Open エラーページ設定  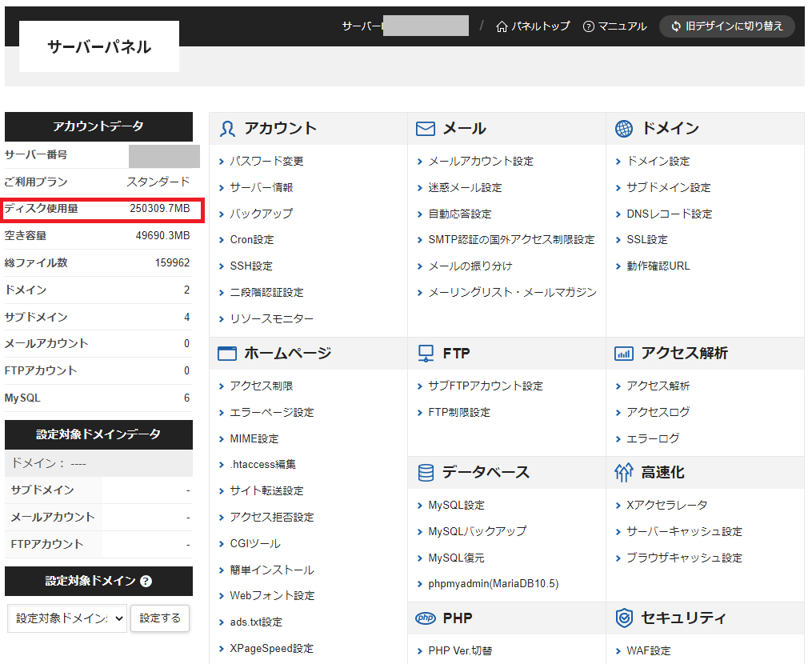(271, 412)
